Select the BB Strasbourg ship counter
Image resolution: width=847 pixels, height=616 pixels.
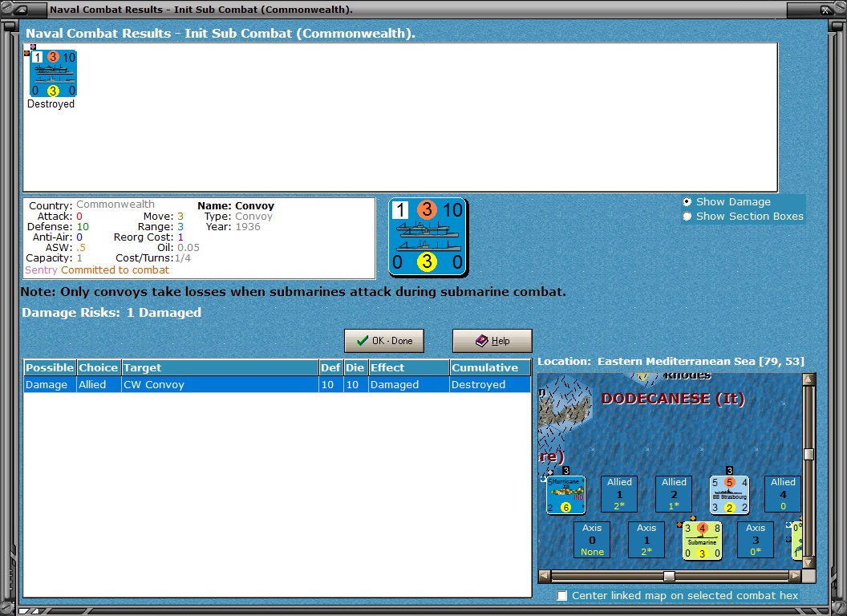coord(729,494)
